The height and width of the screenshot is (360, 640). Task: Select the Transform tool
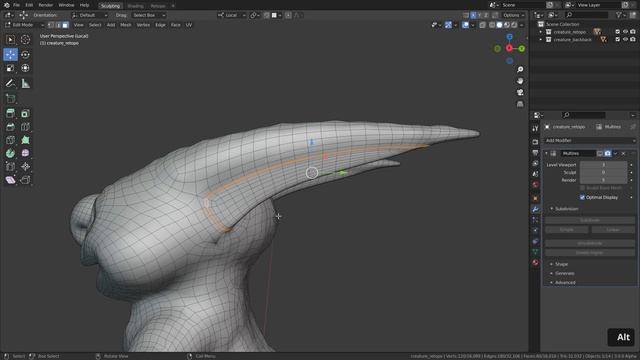click(25, 68)
